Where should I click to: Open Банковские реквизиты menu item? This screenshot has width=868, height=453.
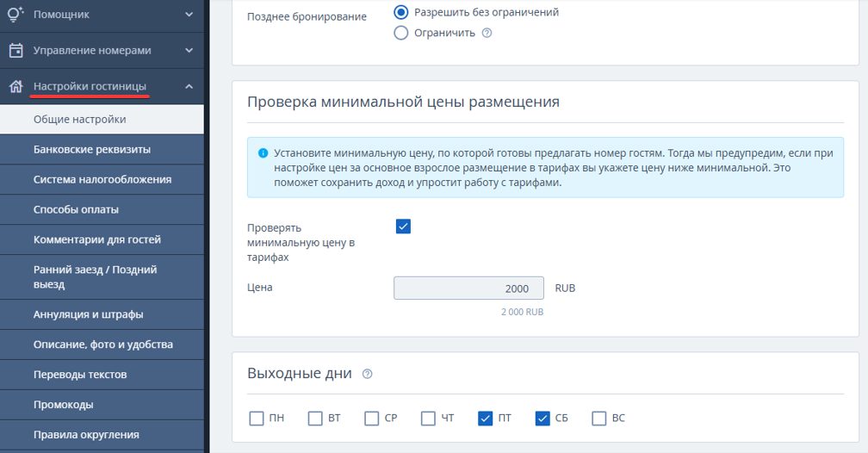click(x=102, y=150)
